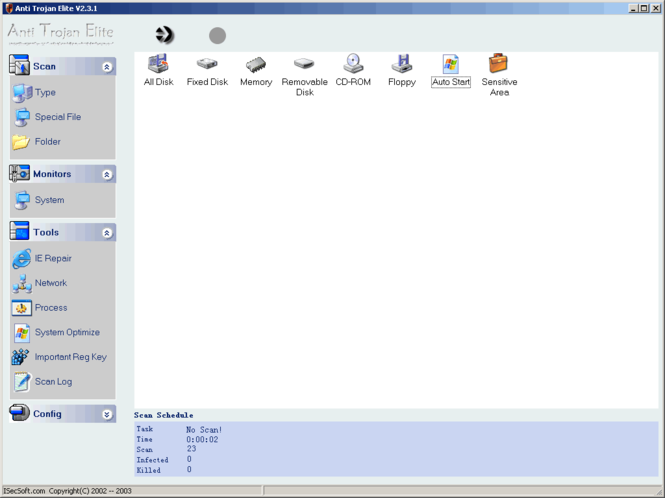Open the Type scan icon in sidebar
The height and width of the screenshot is (498, 665).
22,93
